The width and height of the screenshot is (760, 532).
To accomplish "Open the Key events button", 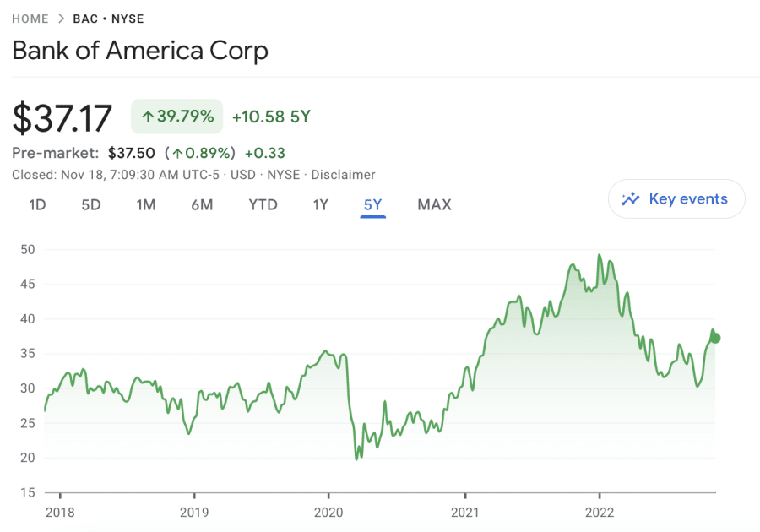I will pos(676,199).
